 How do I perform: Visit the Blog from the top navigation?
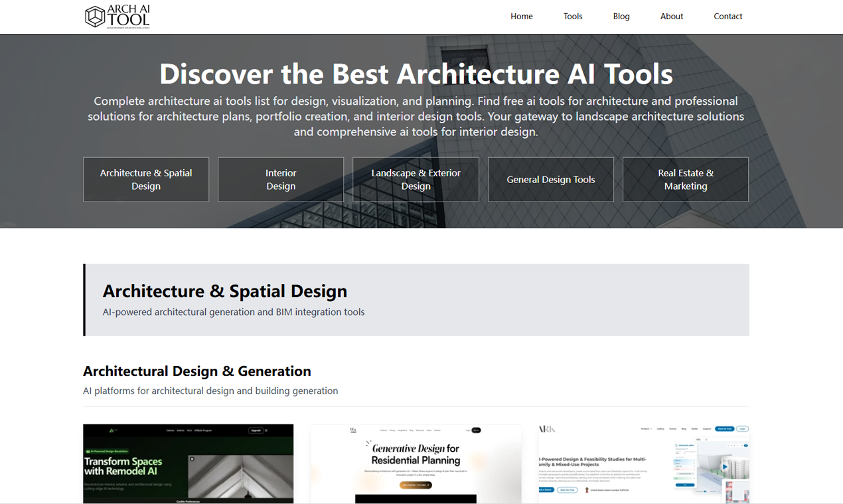pos(621,16)
